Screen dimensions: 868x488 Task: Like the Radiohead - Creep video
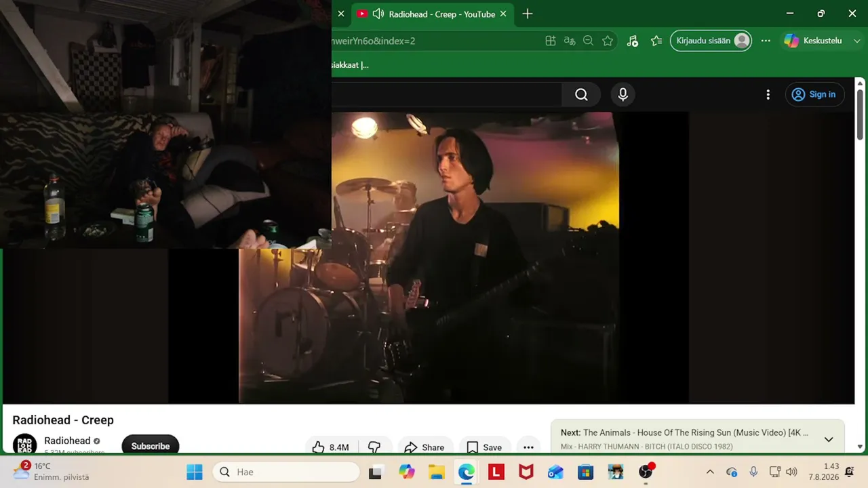331,447
